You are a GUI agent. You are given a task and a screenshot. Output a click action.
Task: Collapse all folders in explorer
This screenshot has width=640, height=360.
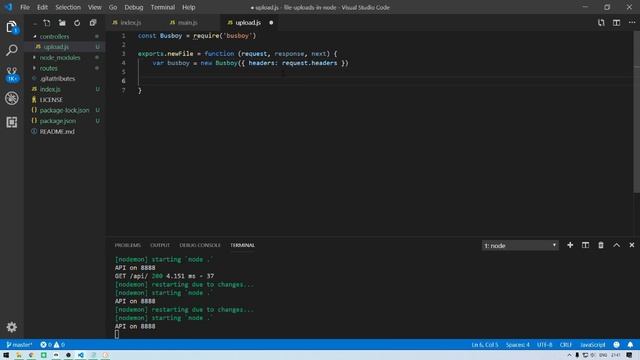pyautogui.click(x=93, y=23)
